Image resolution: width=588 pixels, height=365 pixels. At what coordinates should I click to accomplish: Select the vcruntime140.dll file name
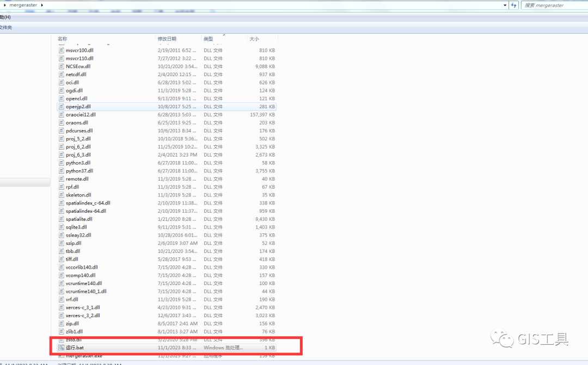point(84,283)
